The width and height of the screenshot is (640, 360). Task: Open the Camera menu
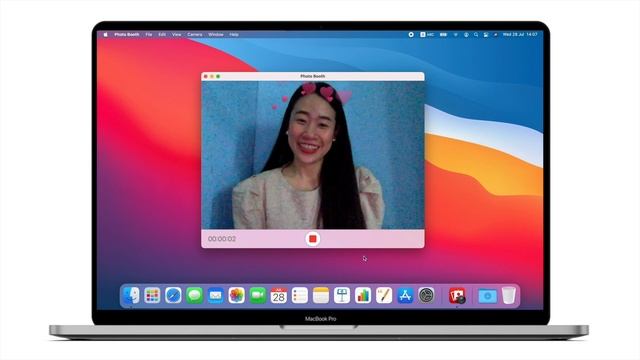pos(195,35)
